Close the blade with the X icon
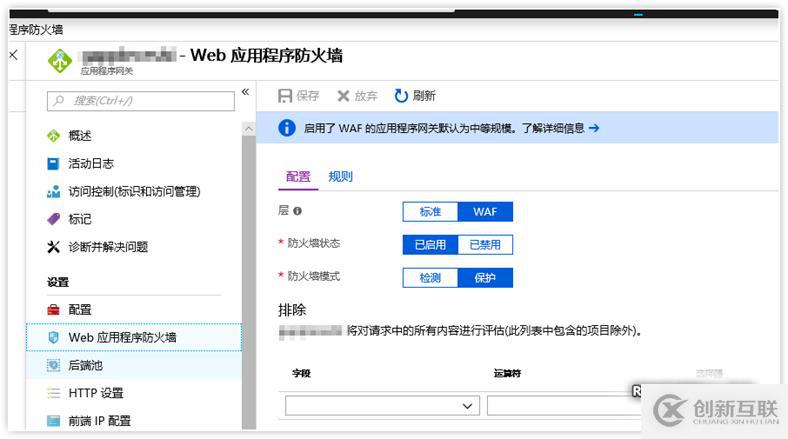Image resolution: width=788 pixels, height=439 pixels. coord(14,55)
